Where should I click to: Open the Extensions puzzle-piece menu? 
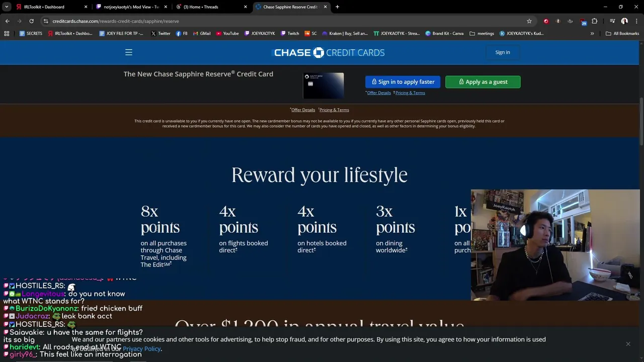click(594, 21)
